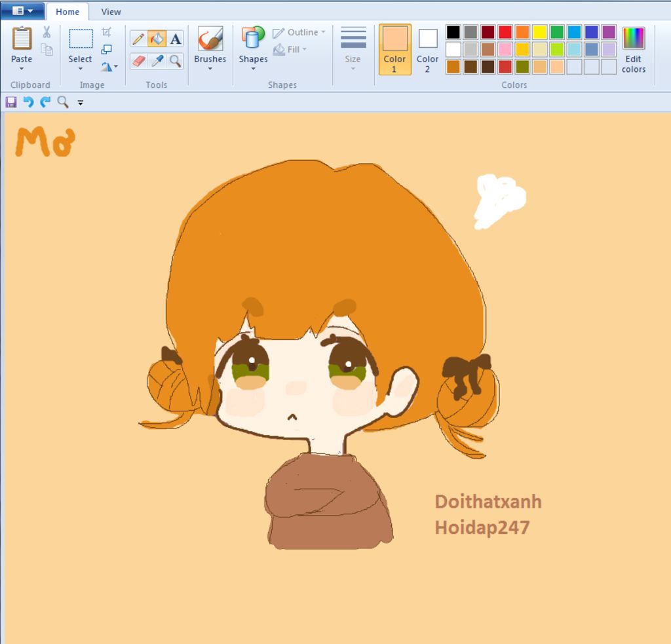The width and height of the screenshot is (671, 644).
Task: Expand the Select dropdown arrow
Action: point(81,69)
